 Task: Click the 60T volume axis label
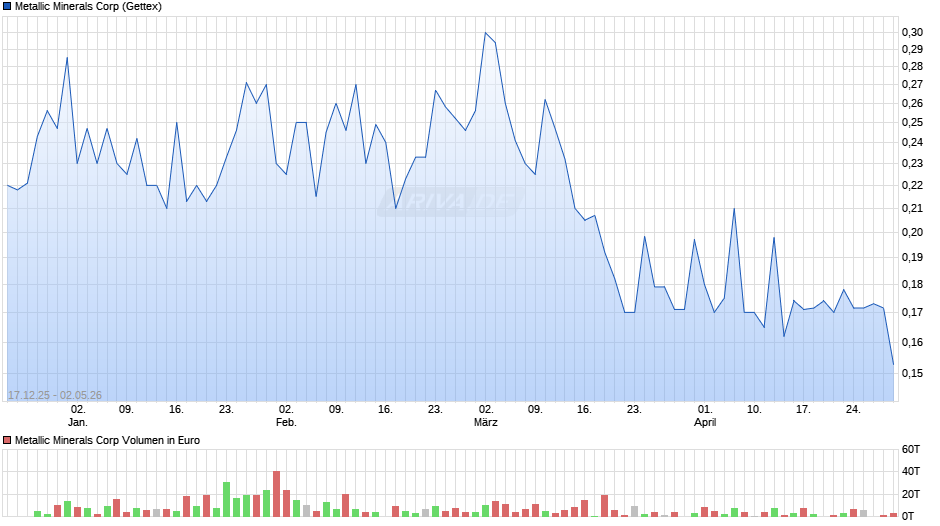click(911, 449)
